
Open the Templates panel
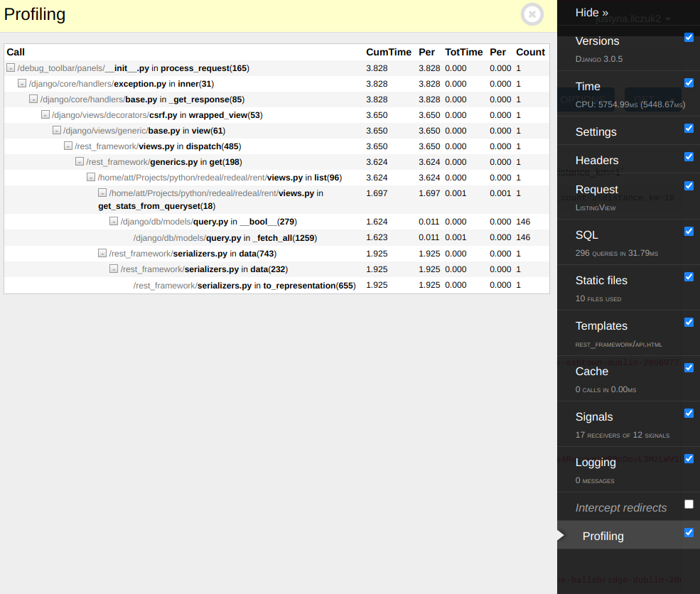pyautogui.click(x=601, y=326)
